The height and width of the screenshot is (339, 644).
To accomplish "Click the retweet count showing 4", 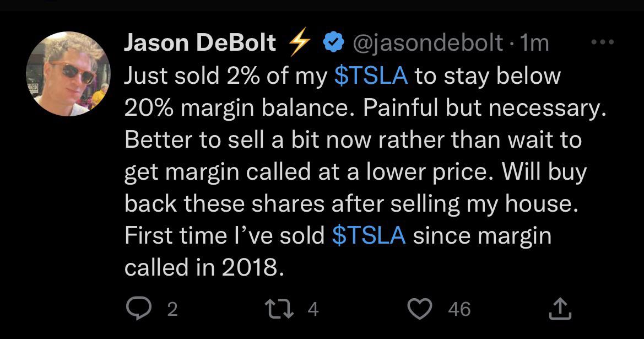I will [x=312, y=309].
